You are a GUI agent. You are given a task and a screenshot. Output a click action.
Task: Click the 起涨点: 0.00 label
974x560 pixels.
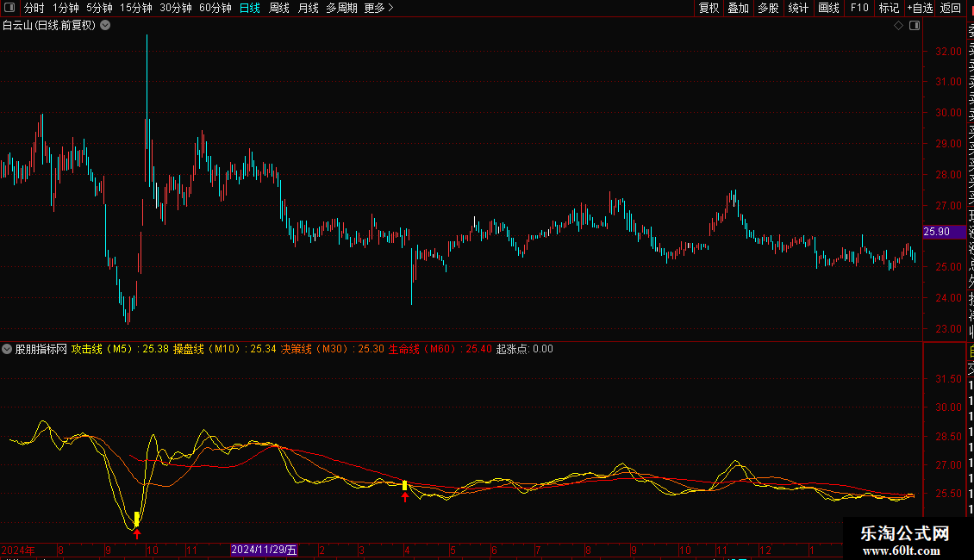(x=524, y=349)
